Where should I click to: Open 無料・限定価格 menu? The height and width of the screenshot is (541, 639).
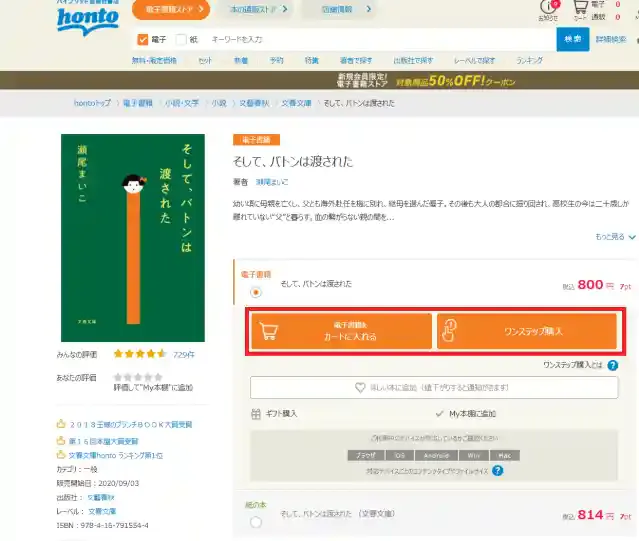pyautogui.click(x=154, y=60)
